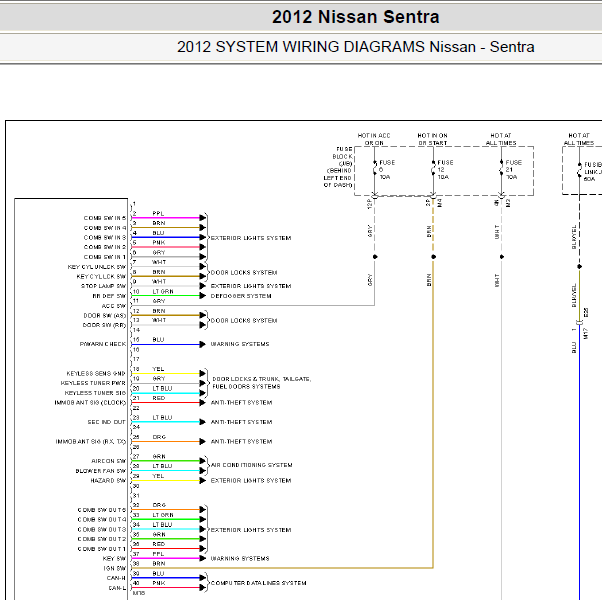Select the "PPL" wire color on pin 2
The image size is (602, 600).
[x=158, y=213]
